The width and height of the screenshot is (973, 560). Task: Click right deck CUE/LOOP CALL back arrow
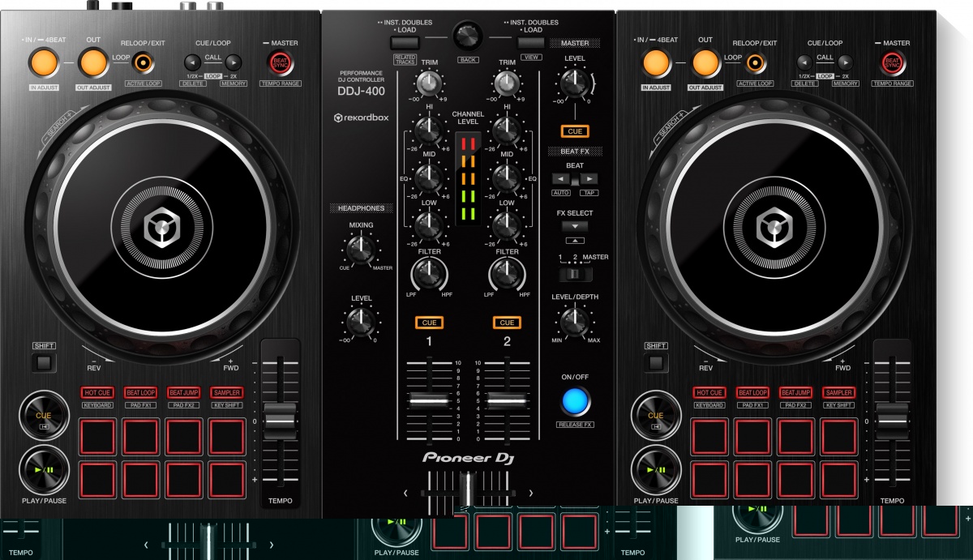click(x=804, y=62)
